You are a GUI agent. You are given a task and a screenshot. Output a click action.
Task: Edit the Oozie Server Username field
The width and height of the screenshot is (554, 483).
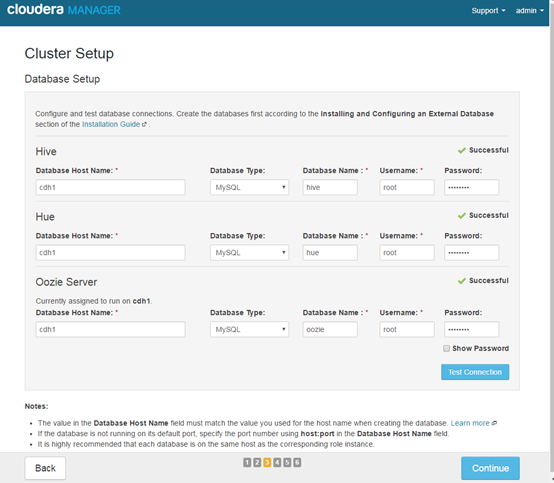click(x=407, y=329)
